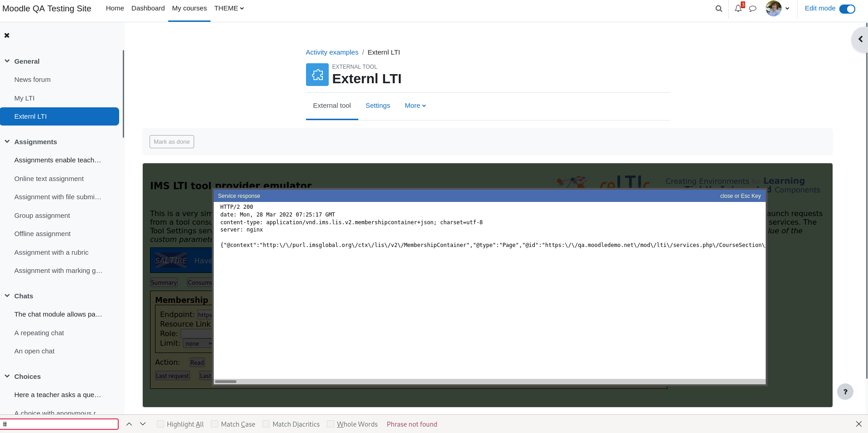The image size is (868, 433).
Task: Click the External tool puzzle icon
Action: pyautogui.click(x=317, y=75)
